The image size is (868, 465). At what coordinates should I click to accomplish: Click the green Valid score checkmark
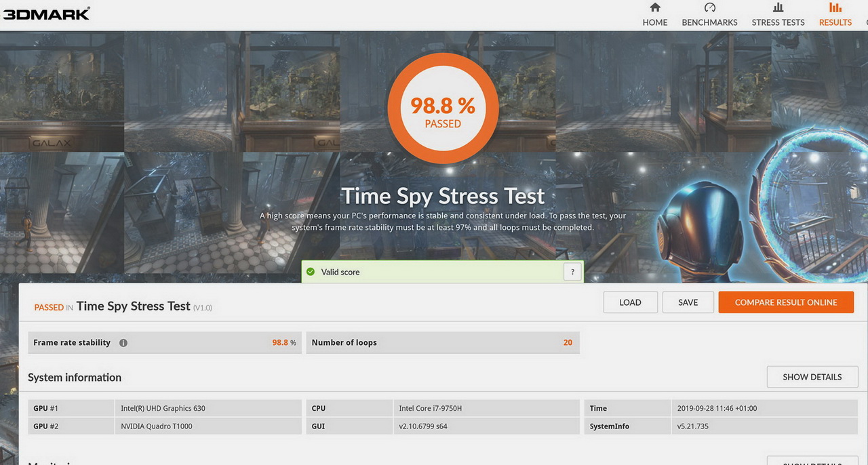311,272
